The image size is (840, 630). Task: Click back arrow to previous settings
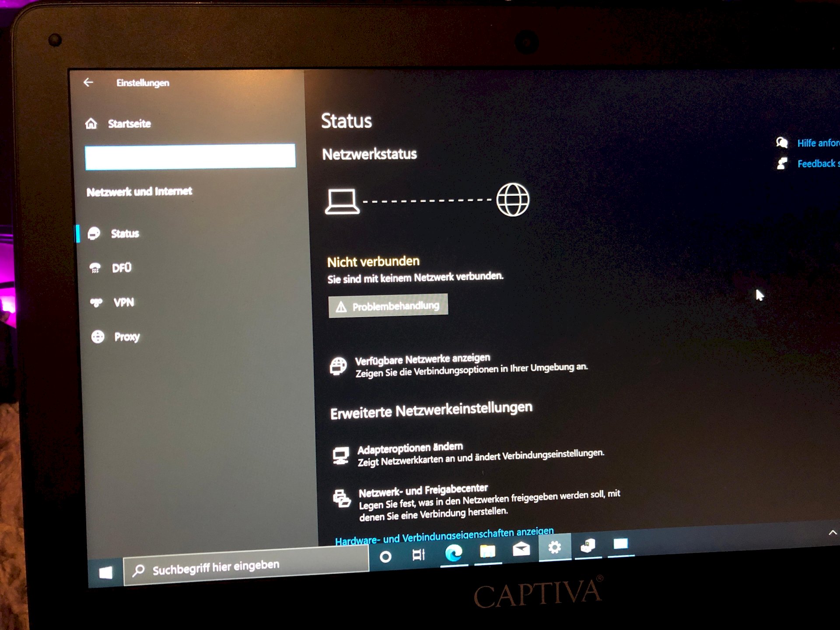click(88, 82)
